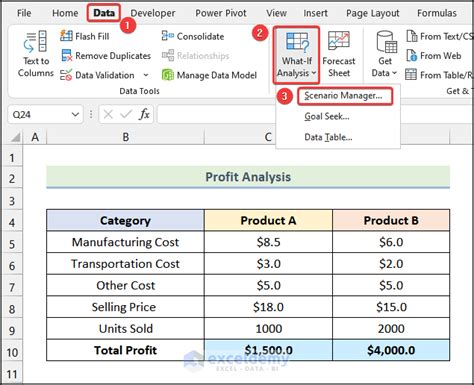Image resolution: width=474 pixels, height=385 pixels.
Task: Select the Other Cost cell
Action: tap(125, 285)
